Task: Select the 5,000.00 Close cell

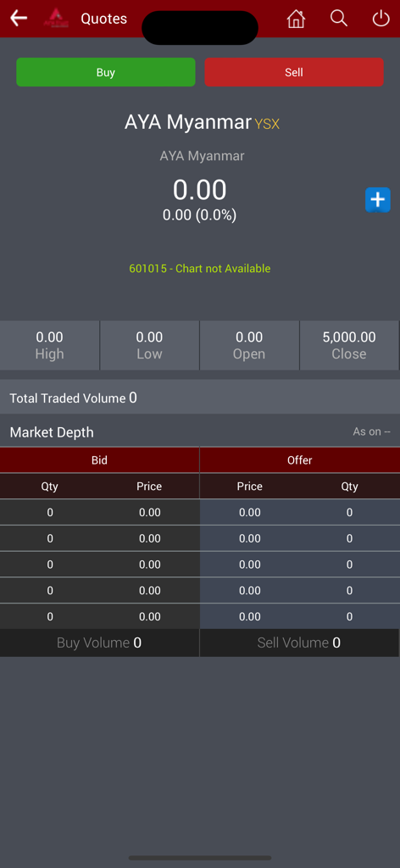Action: point(349,346)
